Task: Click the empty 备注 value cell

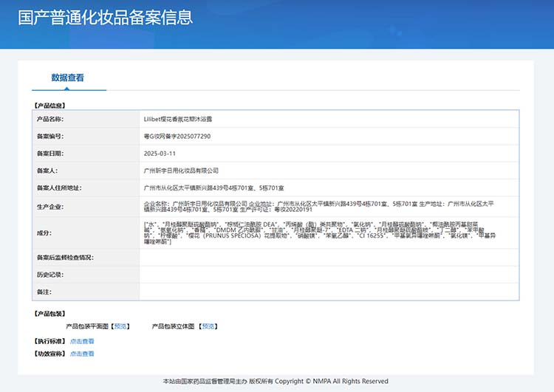Action: [329, 292]
